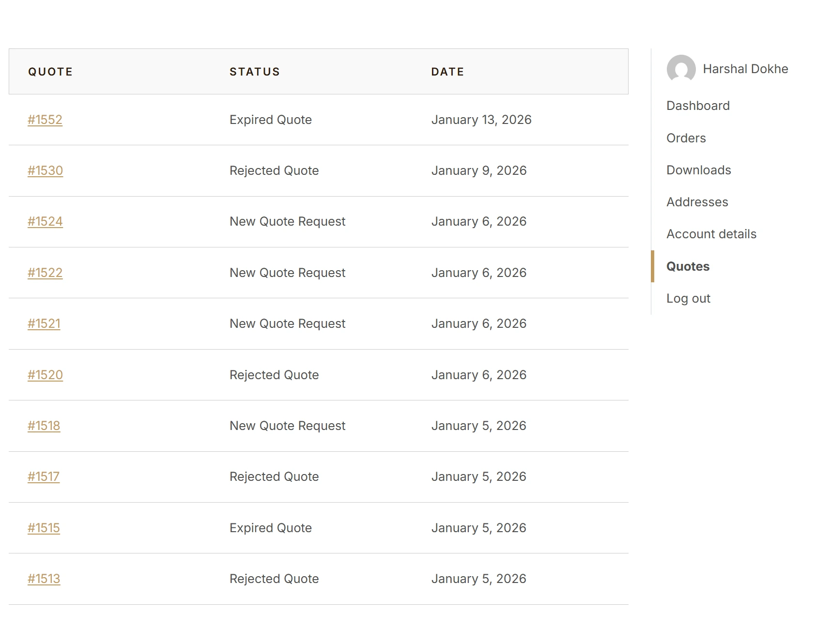Viewport: 831px width, 644px height.
Task: Click the user avatar icon
Action: pyautogui.click(x=681, y=69)
